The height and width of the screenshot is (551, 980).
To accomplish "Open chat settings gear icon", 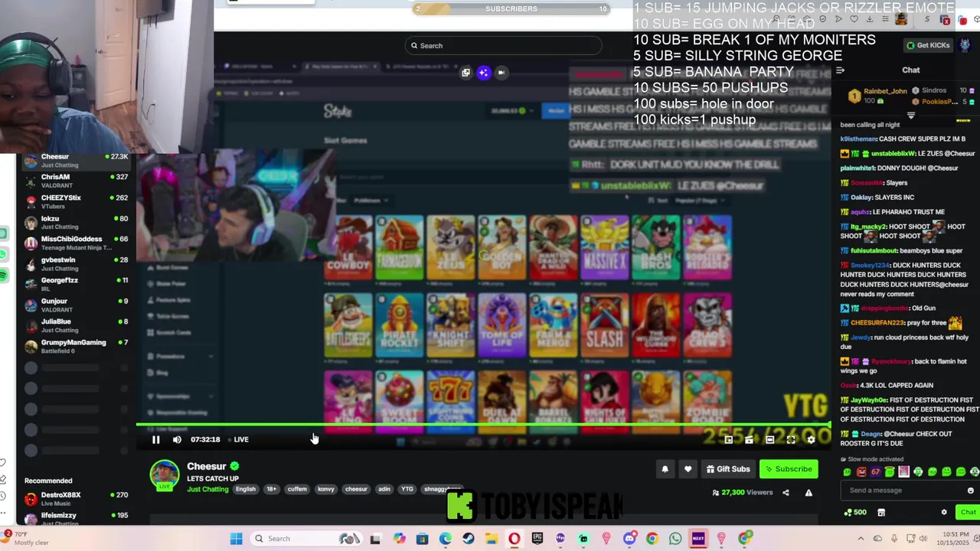I will [944, 513].
